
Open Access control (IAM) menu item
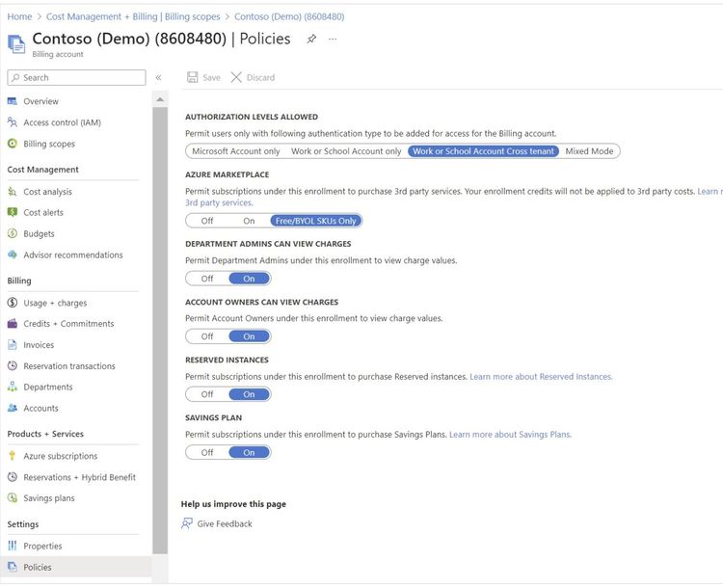[x=62, y=122]
